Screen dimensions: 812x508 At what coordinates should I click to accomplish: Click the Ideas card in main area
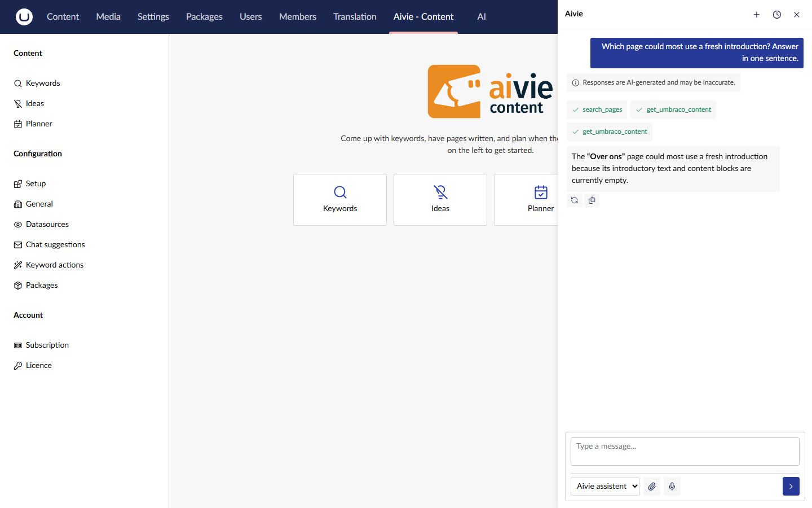click(440, 200)
